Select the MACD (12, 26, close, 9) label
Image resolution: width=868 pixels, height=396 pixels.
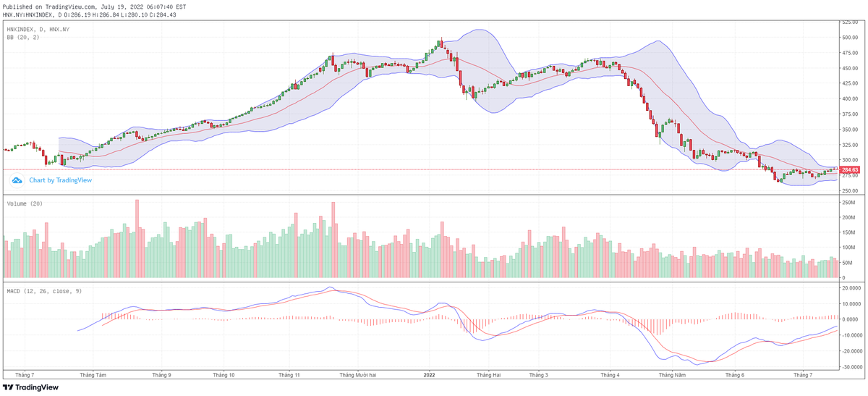46,290
